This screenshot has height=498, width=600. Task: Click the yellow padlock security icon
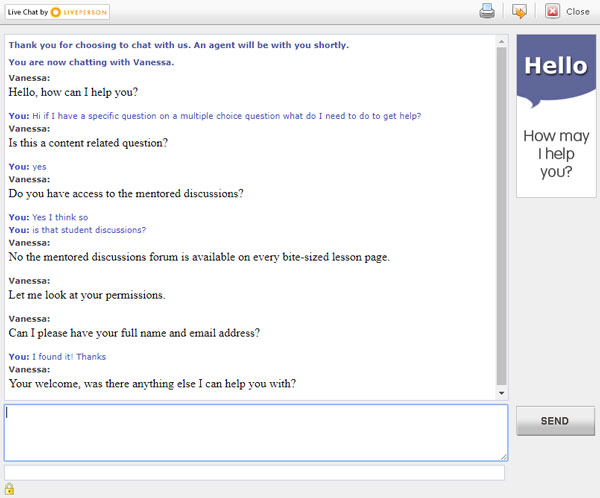pos(10,489)
